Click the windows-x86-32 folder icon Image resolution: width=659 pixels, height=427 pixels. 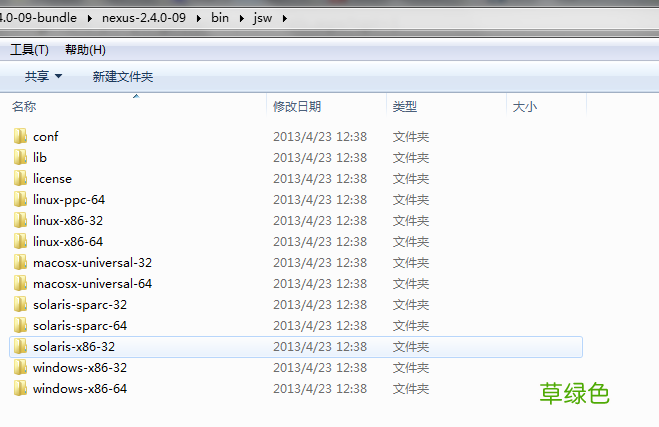tap(20, 367)
